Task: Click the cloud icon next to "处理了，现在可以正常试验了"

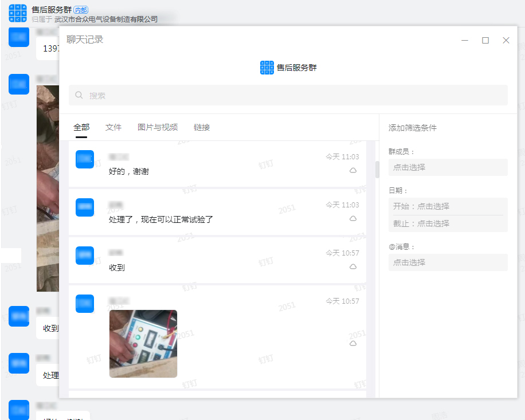Action: (x=353, y=218)
